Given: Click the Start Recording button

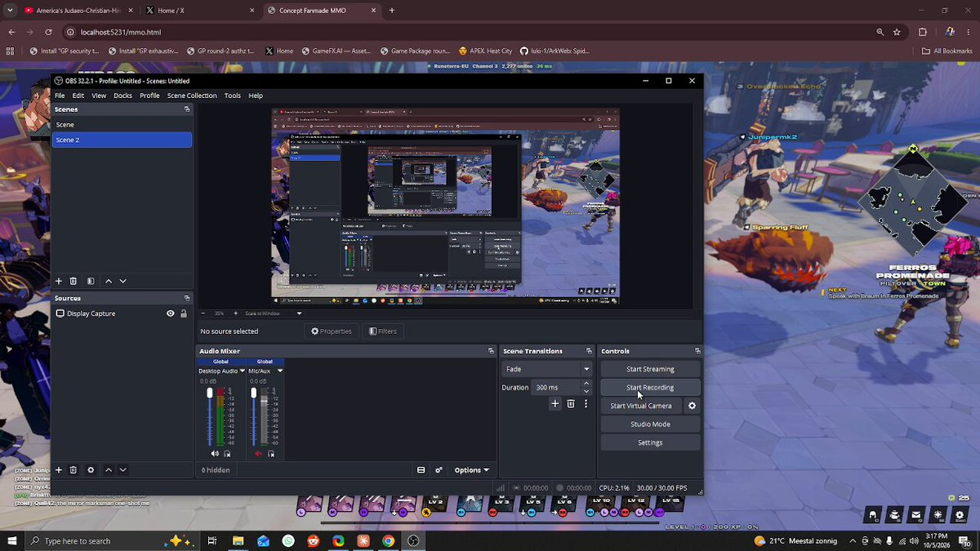Looking at the screenshot, I should [650, 388].
